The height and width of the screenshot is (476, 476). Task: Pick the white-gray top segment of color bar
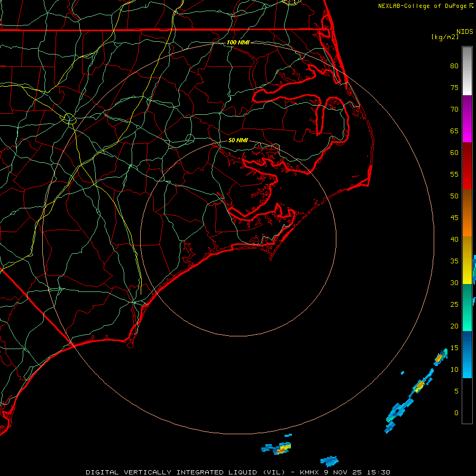467,71
